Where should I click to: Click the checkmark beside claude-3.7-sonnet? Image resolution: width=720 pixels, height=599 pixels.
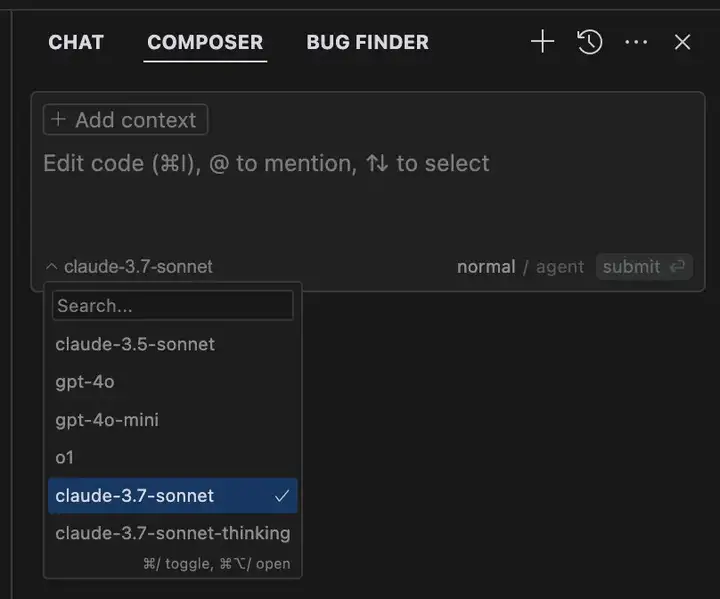282,496
